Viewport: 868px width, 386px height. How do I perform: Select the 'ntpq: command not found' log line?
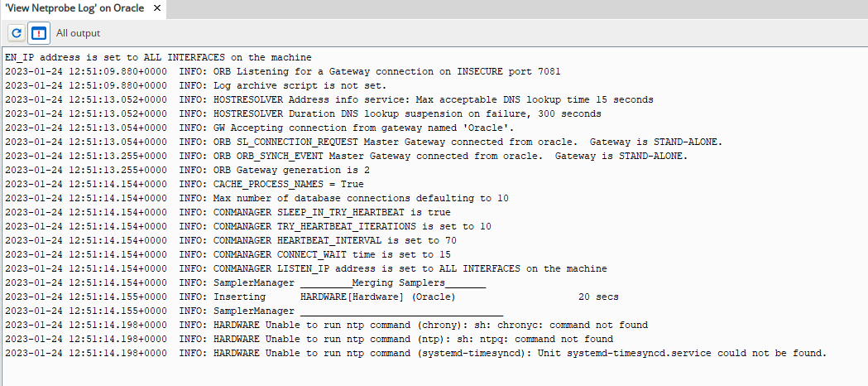coord(309,339)
